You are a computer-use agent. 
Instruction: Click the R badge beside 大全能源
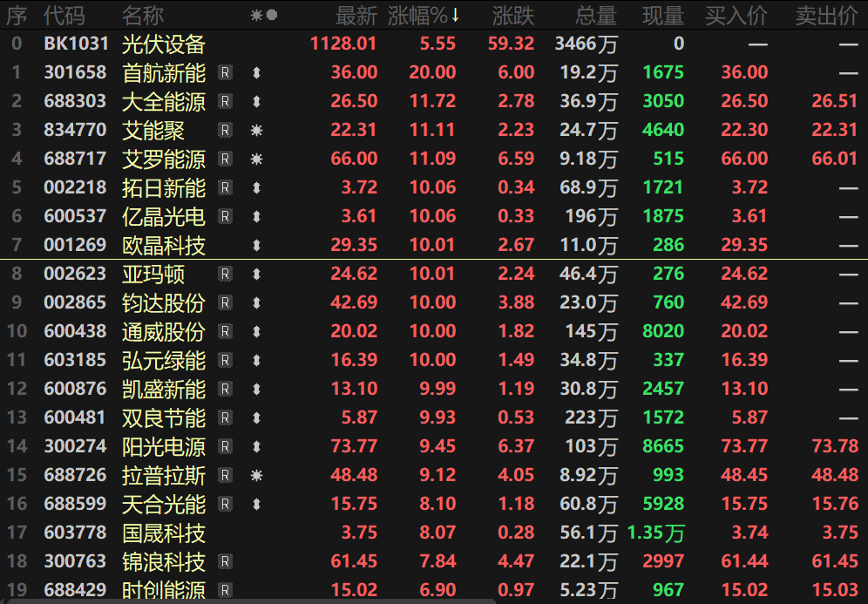pos(225,101)
